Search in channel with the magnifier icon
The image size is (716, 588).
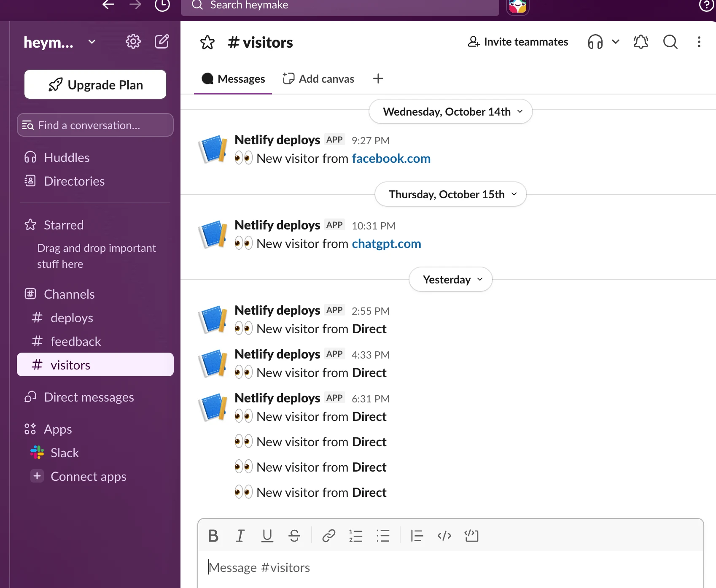670,42
